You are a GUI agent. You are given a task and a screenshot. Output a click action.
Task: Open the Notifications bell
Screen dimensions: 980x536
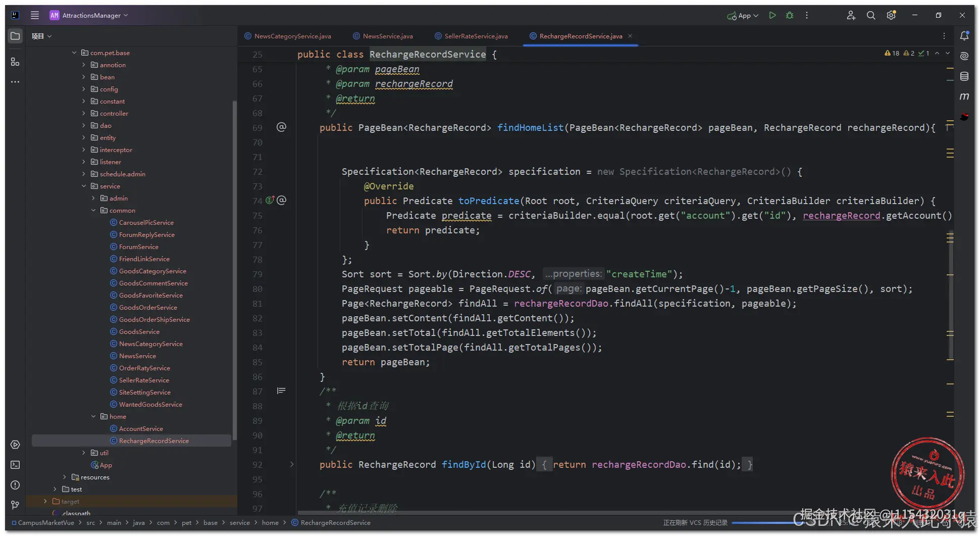964,35
